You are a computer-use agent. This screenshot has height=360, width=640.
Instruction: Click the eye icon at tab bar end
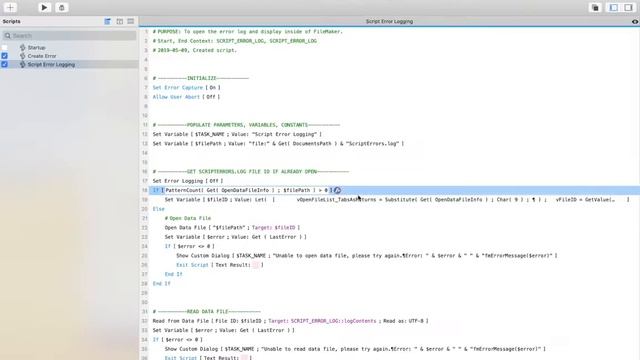[x=635, y=22]
